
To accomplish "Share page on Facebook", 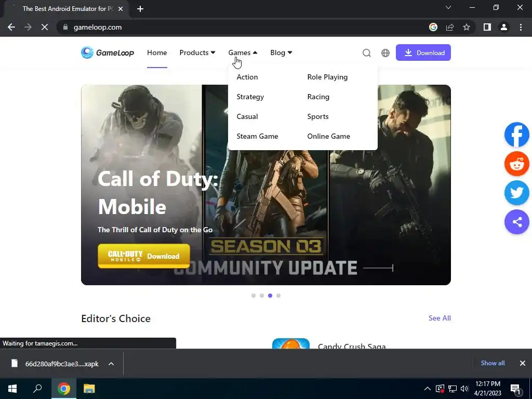I will (x=517, y=135).
